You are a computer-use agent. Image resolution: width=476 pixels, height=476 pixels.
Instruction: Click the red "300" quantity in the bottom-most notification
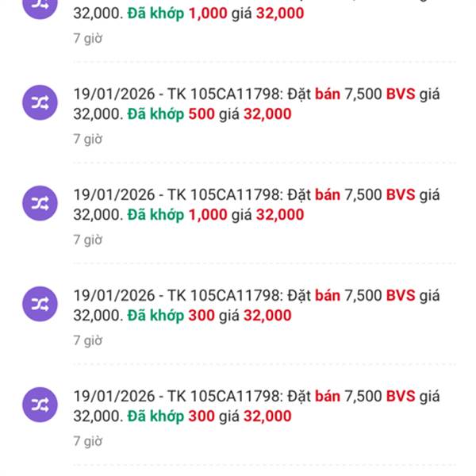[200, 416]
